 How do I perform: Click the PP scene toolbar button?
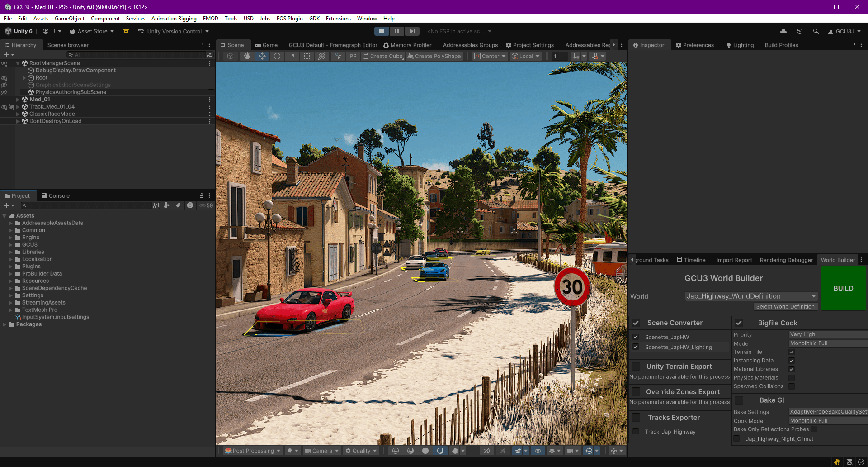click(x=353, y=56)
